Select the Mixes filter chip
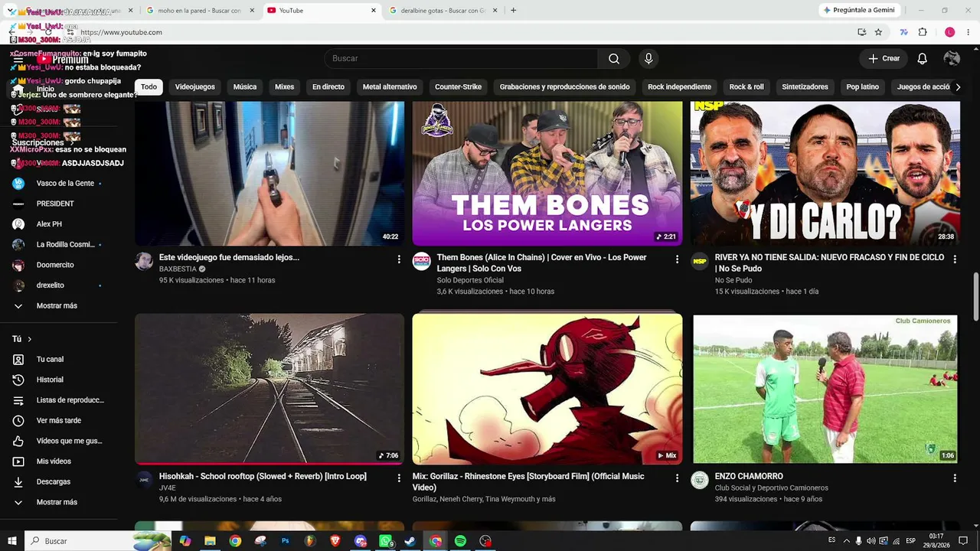Viewport: 980px width, 551px height. coord(285,87)
